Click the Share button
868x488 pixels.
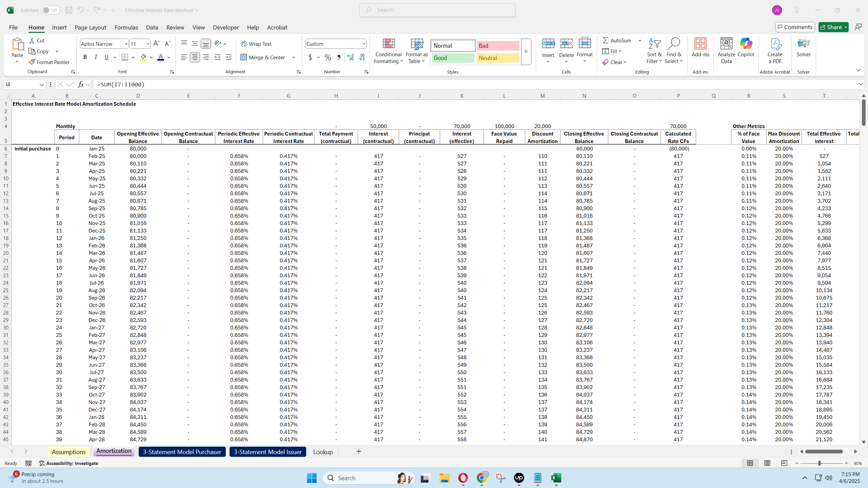coord(833,27)
